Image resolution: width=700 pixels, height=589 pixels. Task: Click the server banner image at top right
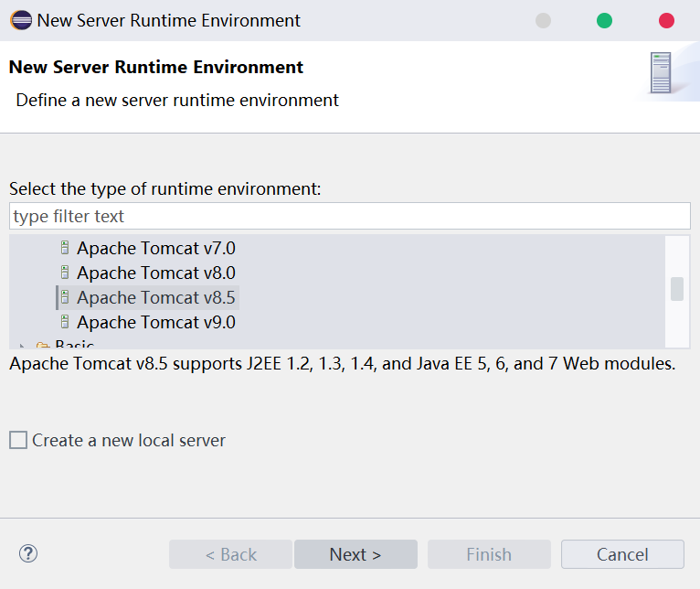click(661, 73)
